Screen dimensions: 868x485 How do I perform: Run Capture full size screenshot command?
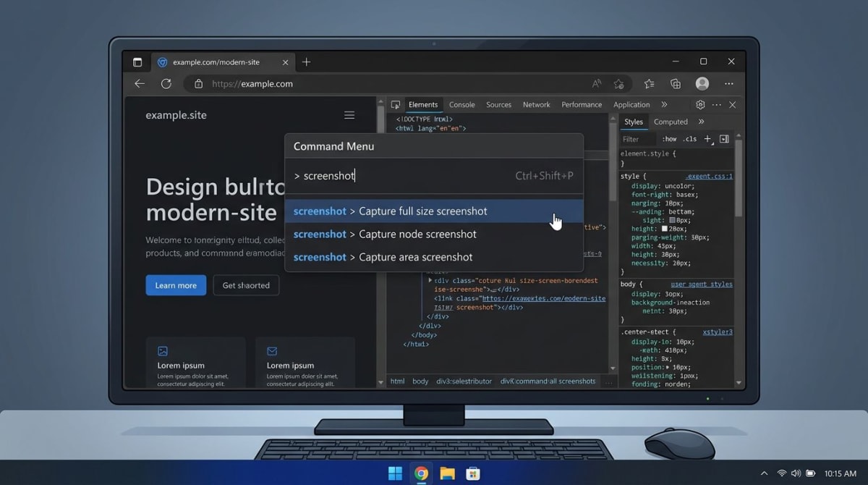coord(434,211)
